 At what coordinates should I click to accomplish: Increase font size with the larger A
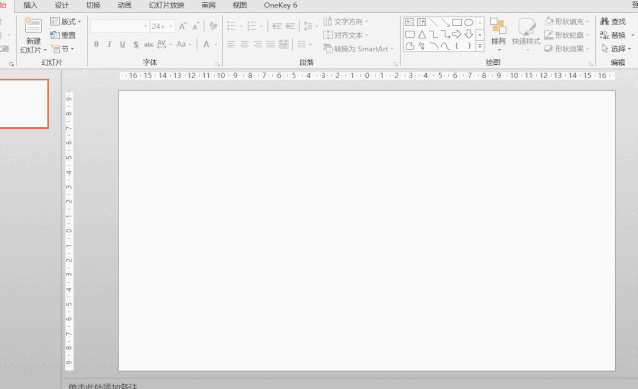[183, 26]
